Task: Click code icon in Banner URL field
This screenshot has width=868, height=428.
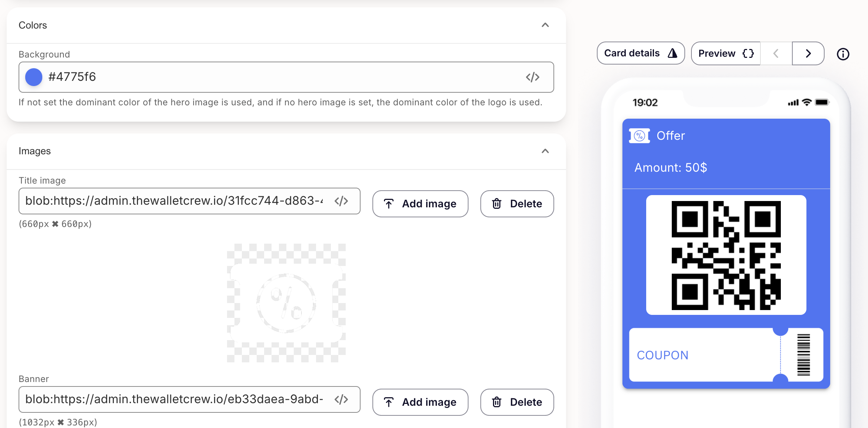Action: click(x=341, y=399)
